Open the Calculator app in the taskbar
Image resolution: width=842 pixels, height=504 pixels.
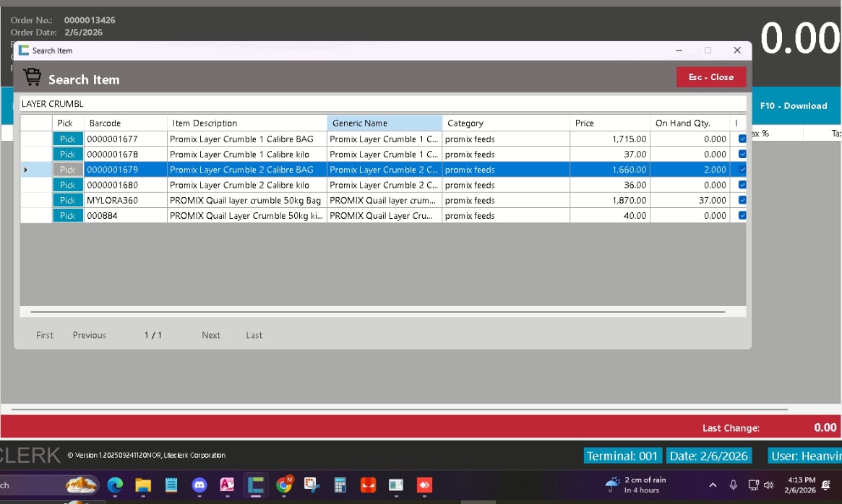(340, 485)
